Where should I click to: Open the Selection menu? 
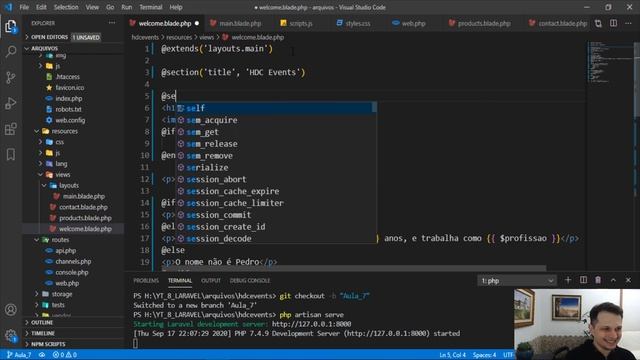coord(66,7)
